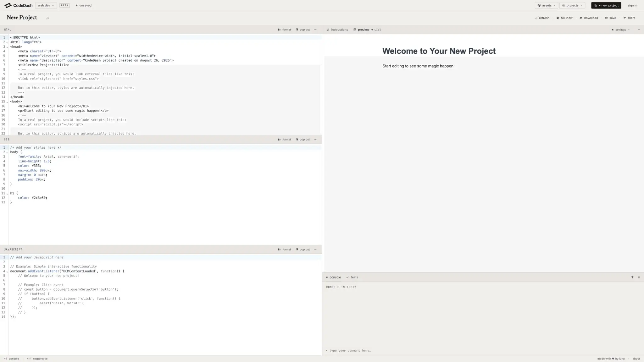Create a new project

pos(606,5)
